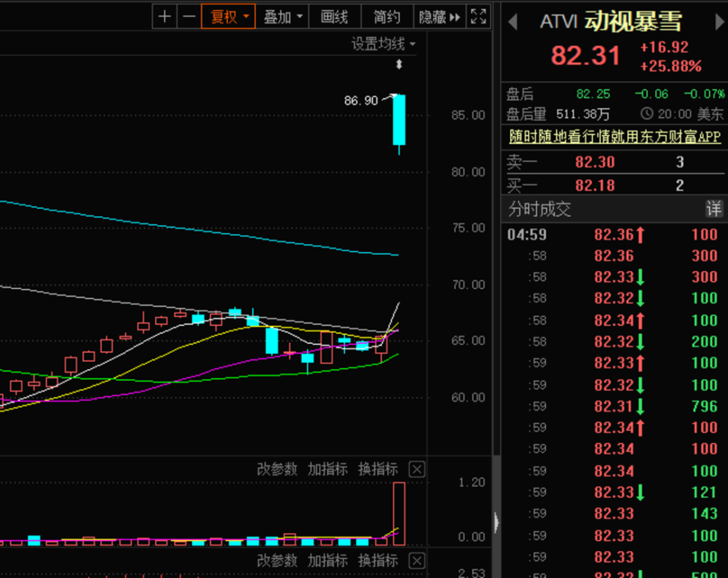Click the 盘后量 511.38万 value

[582, 114]
